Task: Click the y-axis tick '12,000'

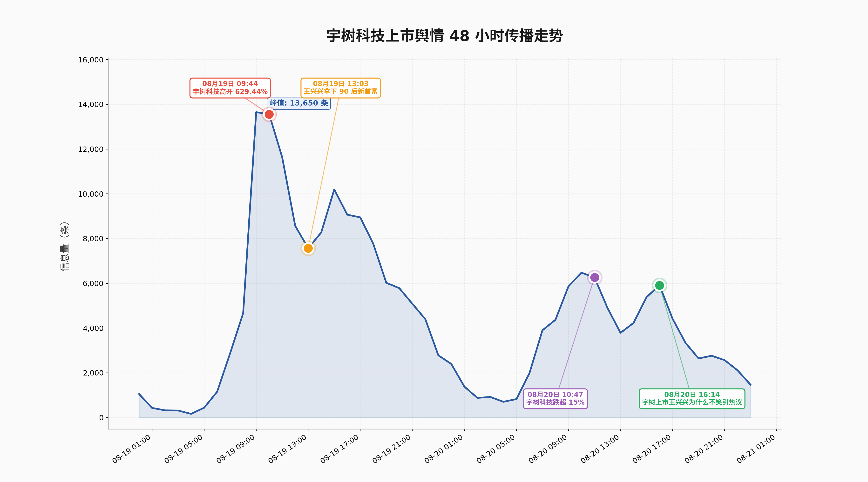Action: pyautogui.click(x=91, y=150)
